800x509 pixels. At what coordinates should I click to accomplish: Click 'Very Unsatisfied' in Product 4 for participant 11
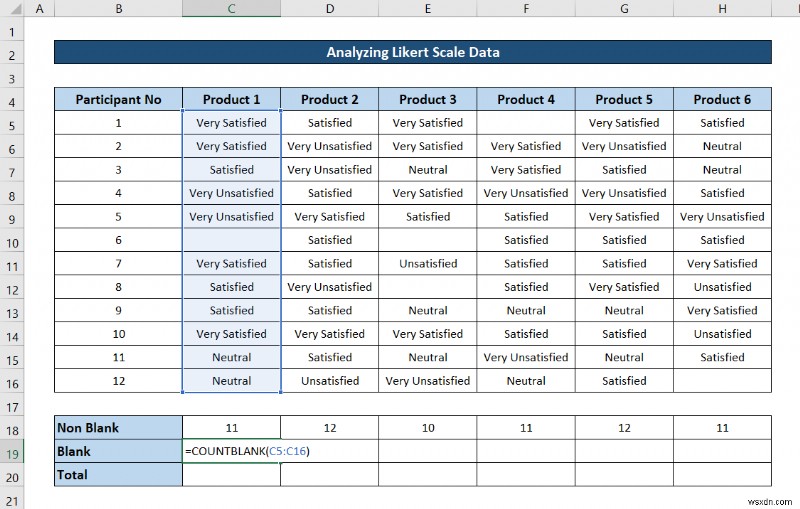coord(526,357)
